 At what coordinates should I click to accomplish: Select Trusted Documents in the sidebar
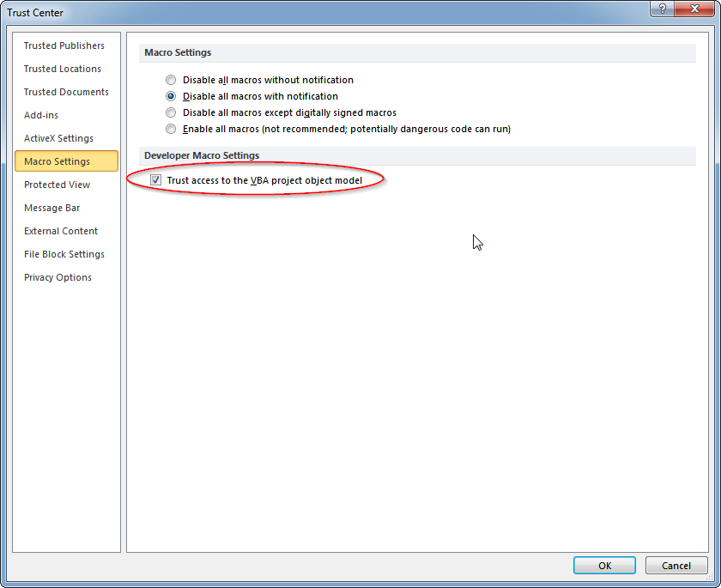(66, 92)
